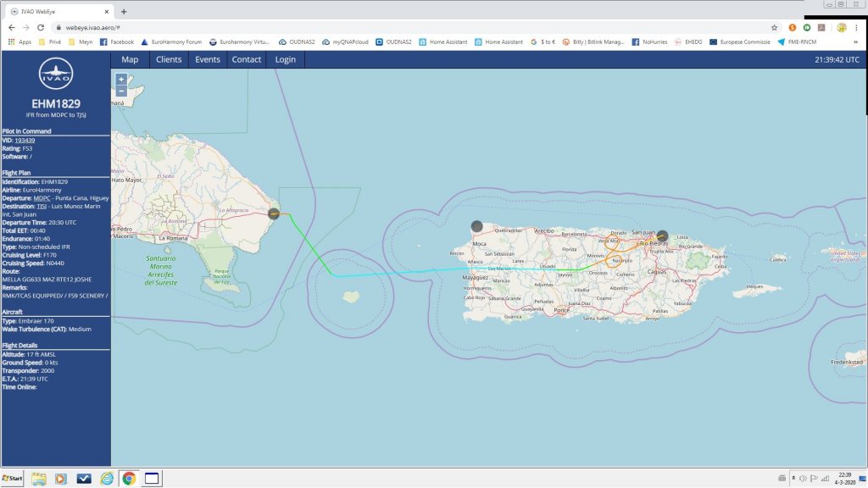
Task: Open pilot VID 193439 link
Action: (25, 141)
